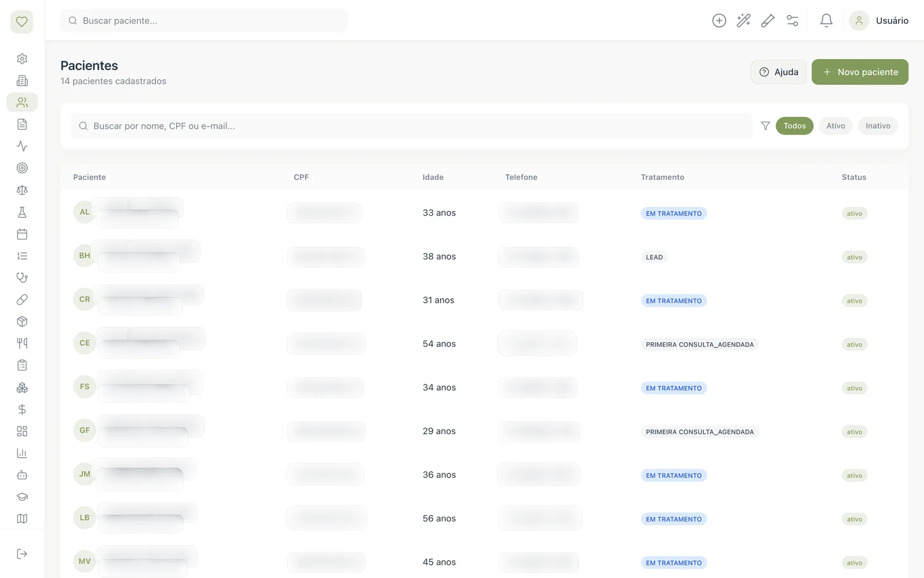Select the Todos filter
Viewport: 924px width, 578px height.
pyautogui.click(x=795, y=126)
